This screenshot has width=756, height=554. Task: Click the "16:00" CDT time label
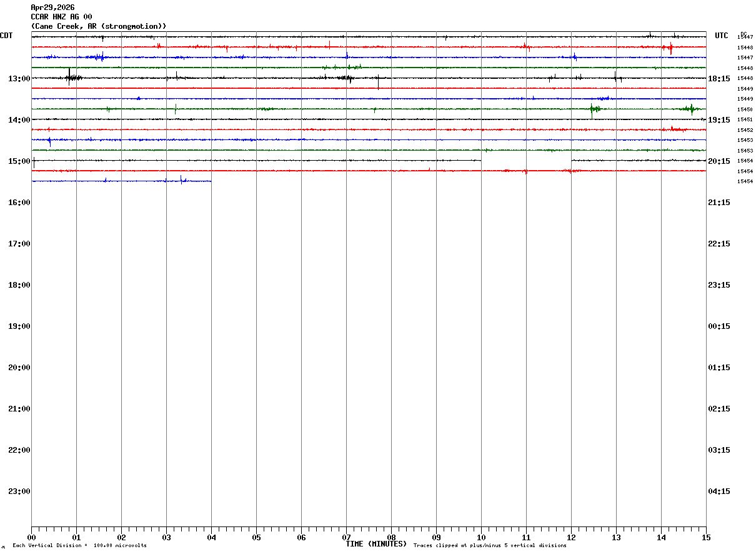(19, 202)
